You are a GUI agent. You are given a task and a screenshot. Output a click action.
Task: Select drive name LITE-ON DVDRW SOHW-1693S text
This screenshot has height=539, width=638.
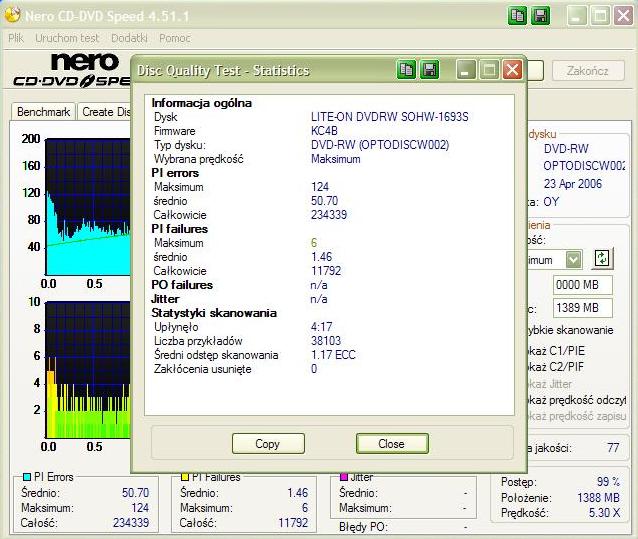(x=389, y=117)
